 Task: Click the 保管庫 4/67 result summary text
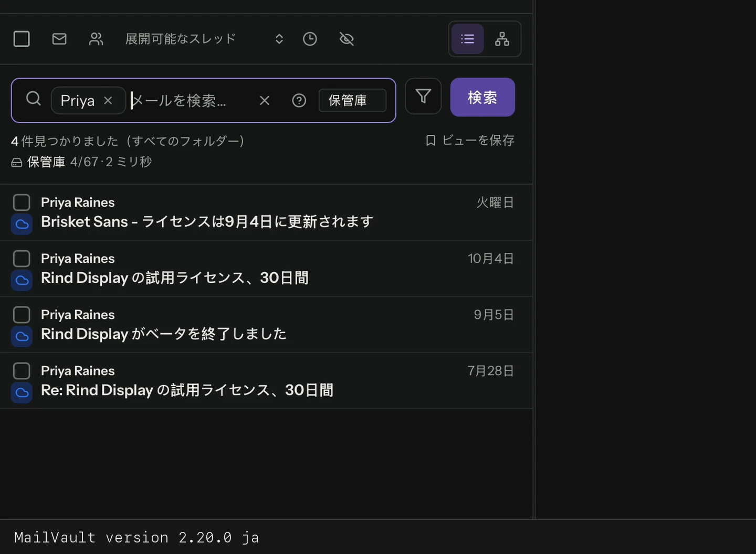click(x=89, y=162)
